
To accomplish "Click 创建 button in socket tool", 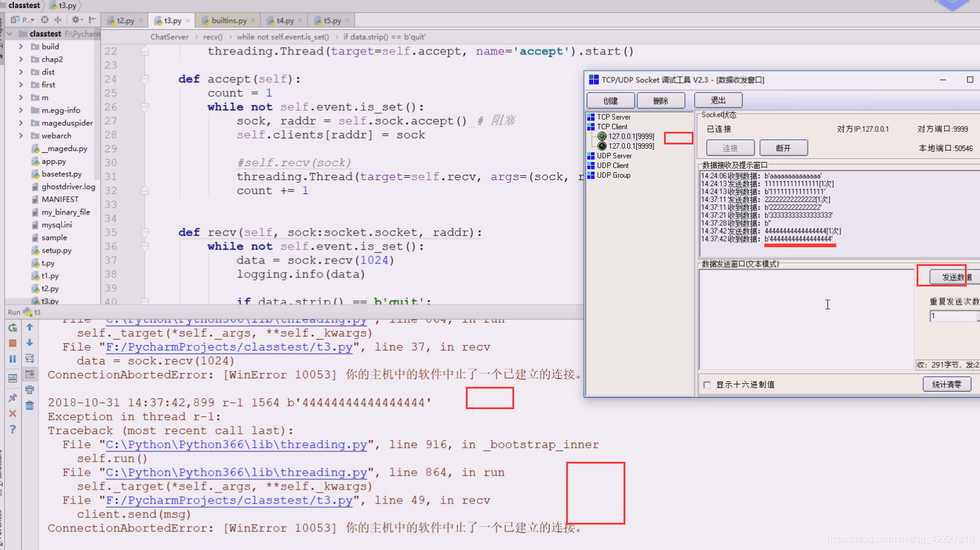I will click(611, 100).
